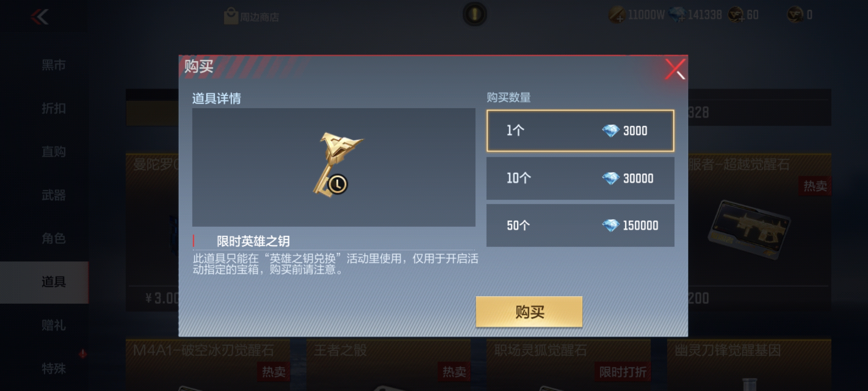Add diamonds via the 141338 diamond icon
This screenshot has height=391, width=868.
(x=677, y=15)
